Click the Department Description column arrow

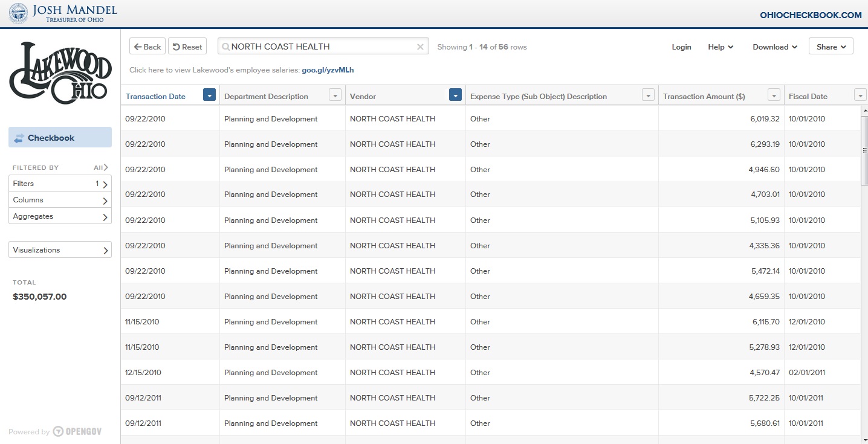pyautogui.click(x=335, y=95)
